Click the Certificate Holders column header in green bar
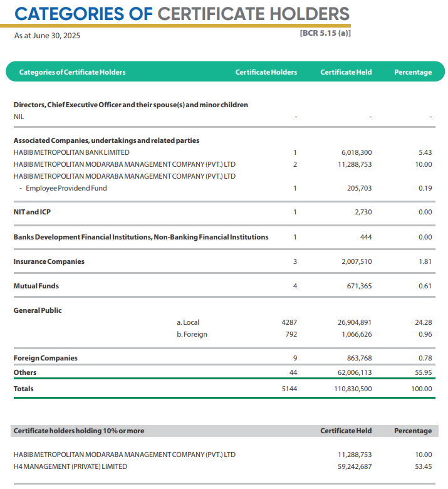448x489 pixels. click(266, 72)
